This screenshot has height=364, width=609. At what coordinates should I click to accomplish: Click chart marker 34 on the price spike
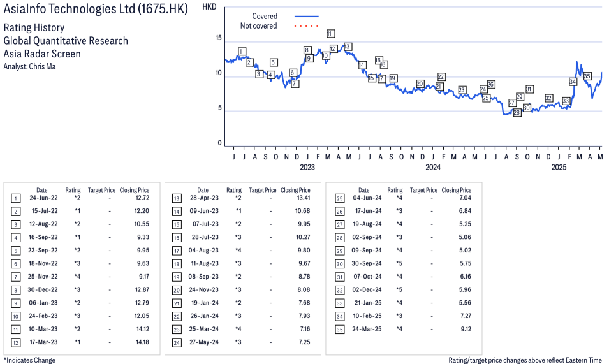[573, 82]
